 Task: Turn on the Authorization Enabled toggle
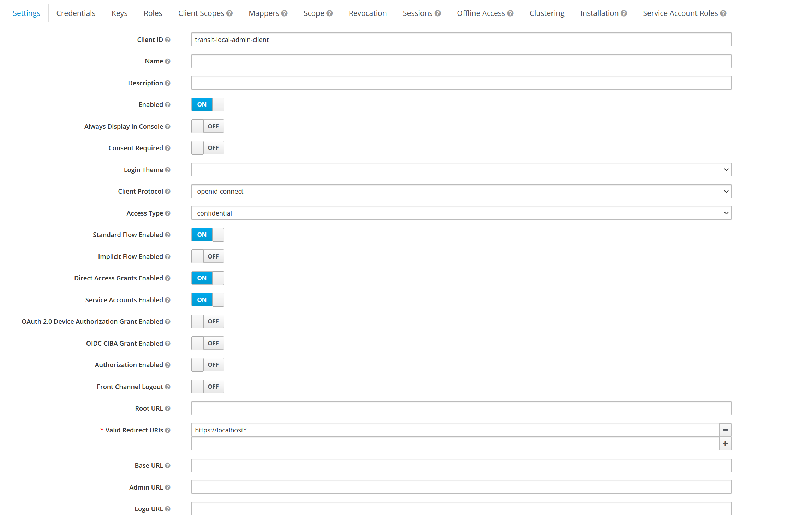tap(208, 365)
